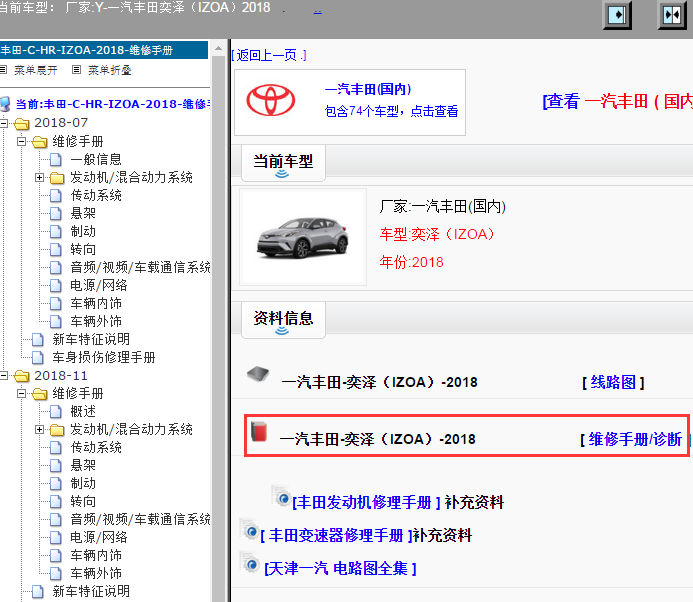Click 包含74个车型,点击查看 link

click(391, 111)
